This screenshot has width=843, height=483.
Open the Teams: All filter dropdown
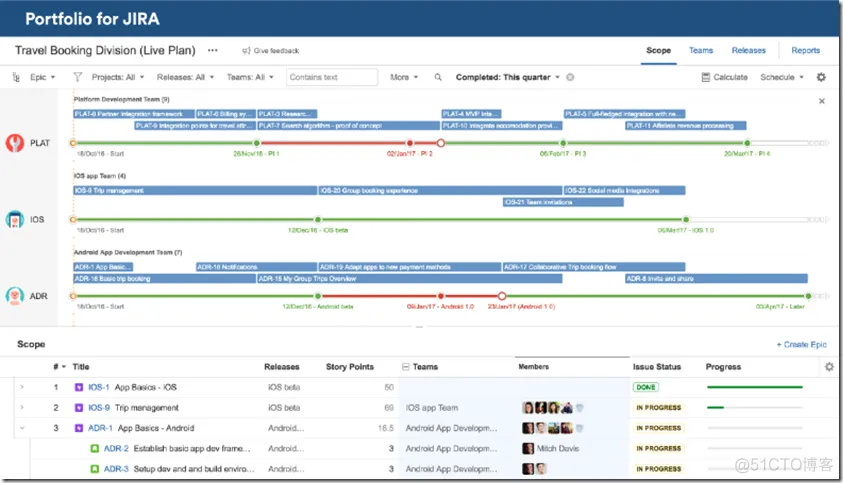[250, 77]
